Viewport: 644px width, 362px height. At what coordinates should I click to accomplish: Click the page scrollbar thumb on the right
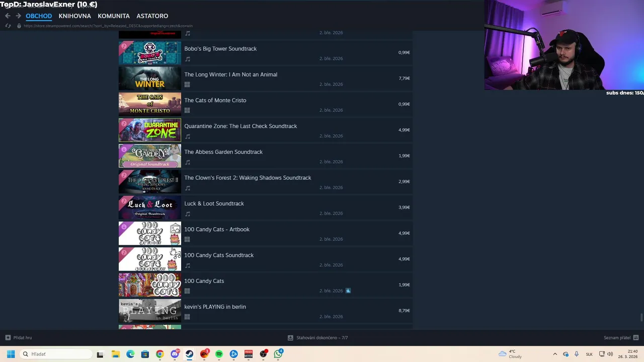[x=641, y=318]
